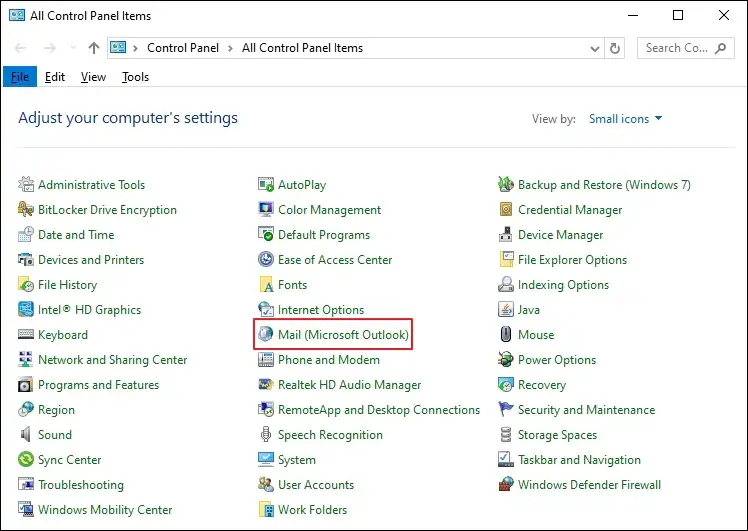
Task: Open RemoteApp and Desktop Connections link
Action: [x=379, y=410]
